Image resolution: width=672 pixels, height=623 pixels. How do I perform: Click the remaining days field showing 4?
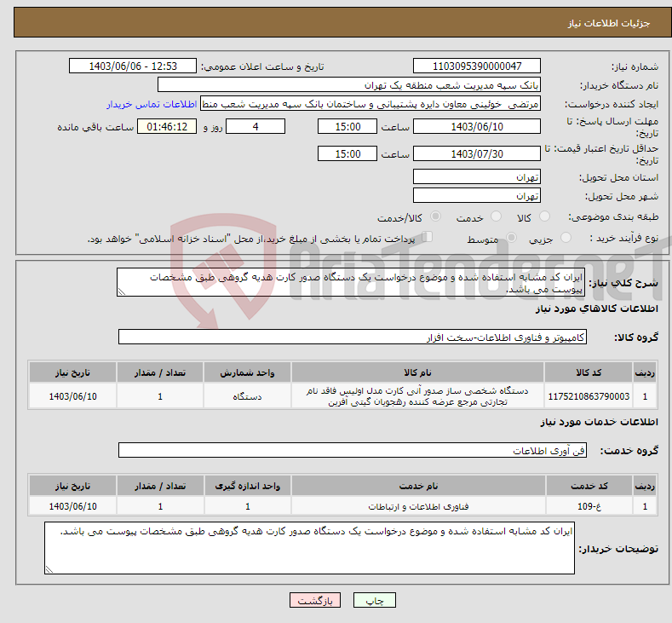tap(256, 126)
